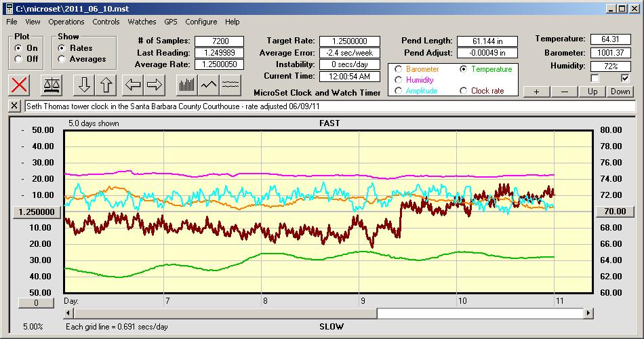Open the Watches menu

(142, 22)
